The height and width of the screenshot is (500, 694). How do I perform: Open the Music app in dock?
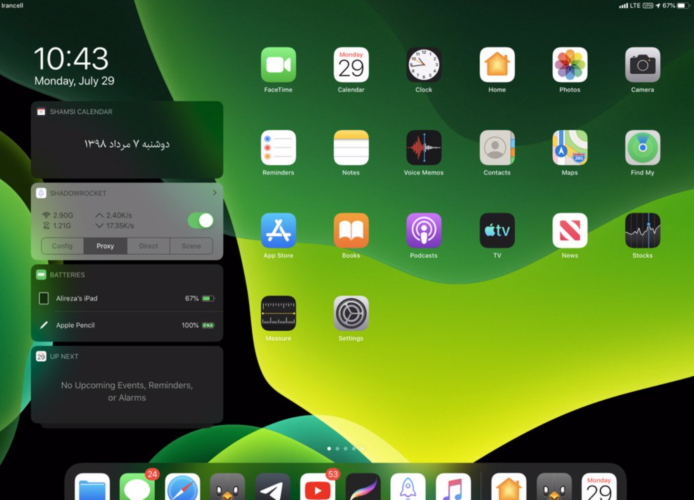pos(453,487)
